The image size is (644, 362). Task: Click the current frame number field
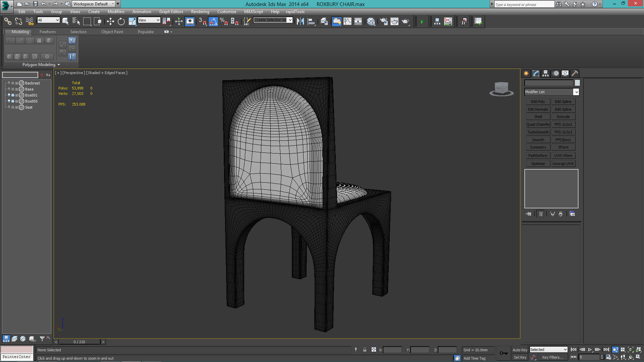point(589,357)
